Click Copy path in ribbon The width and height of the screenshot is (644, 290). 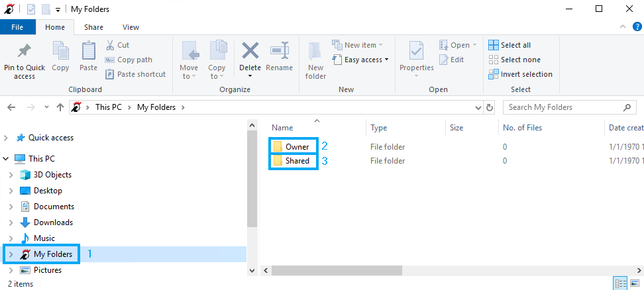(129, 60)
